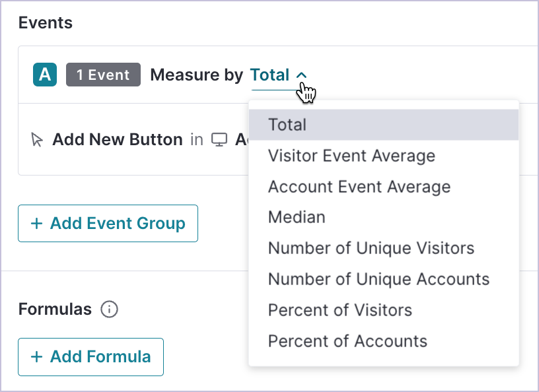Pick Percent of Accounts option

point(384,341)
